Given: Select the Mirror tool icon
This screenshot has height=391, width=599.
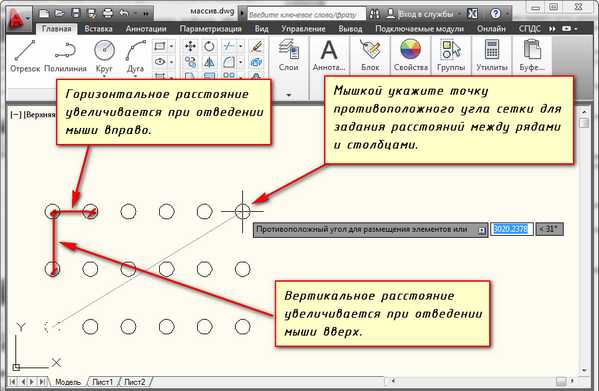Looking at the screenshot, I should (x=209, y=62).
